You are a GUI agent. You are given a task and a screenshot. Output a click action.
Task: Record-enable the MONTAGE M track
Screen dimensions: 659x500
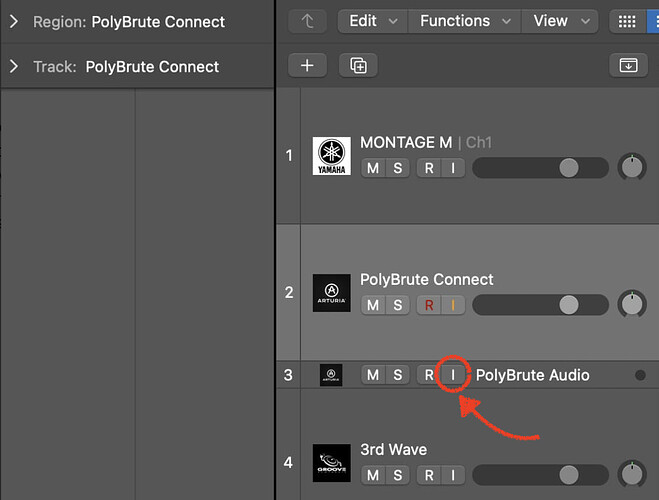coord(429,168)
